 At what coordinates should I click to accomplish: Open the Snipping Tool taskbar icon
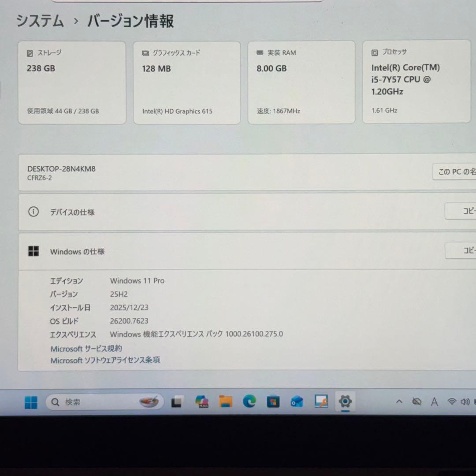[x=321, y=402]
